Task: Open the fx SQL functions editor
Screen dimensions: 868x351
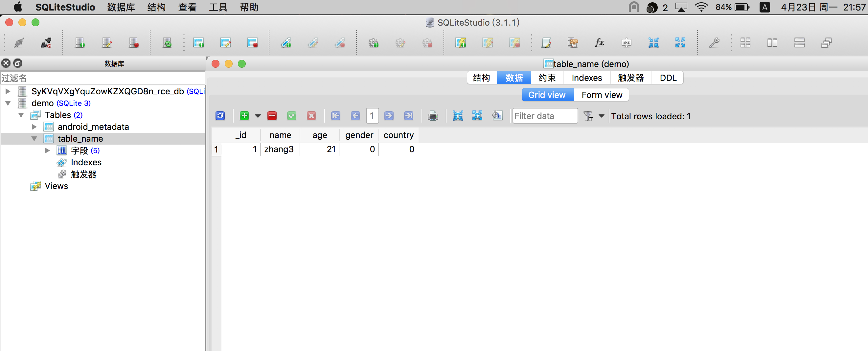Action: 600,43
